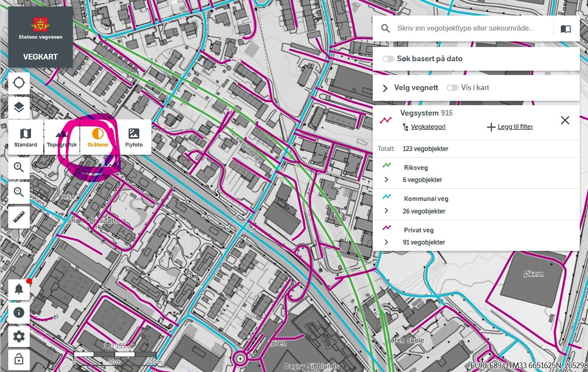Expand the Privat veg 91 vegobjekter row
Screen dimensions: 588x372
tap(386, 242)
